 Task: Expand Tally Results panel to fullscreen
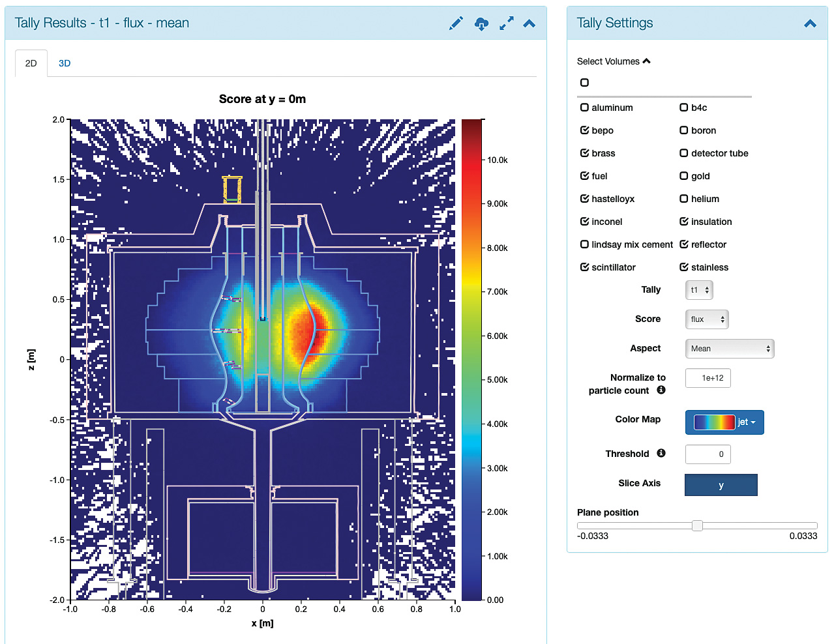tap(506, 23)
